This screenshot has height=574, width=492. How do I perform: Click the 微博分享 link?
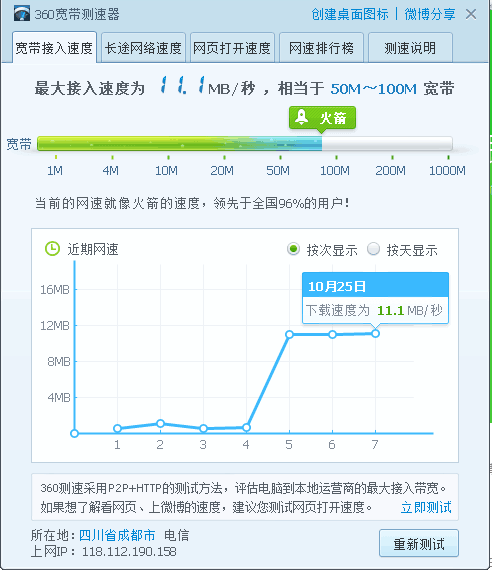pyautogui.click(x=430, y=14)
